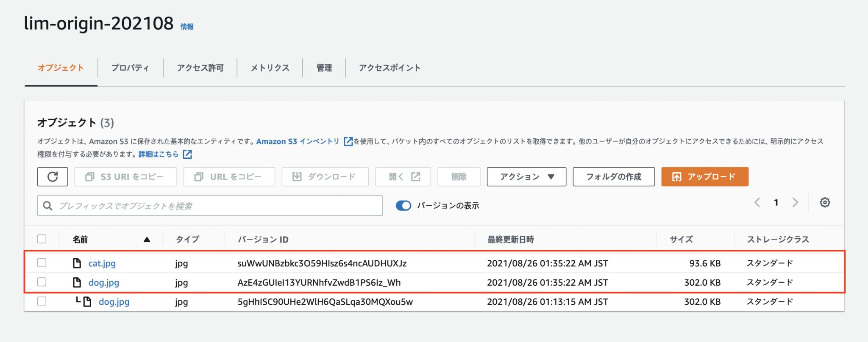Image resolution: width=868 pixels, height=342 pixels.
Task: Click the refresh objects icon button
Action: tap(53, 177)
